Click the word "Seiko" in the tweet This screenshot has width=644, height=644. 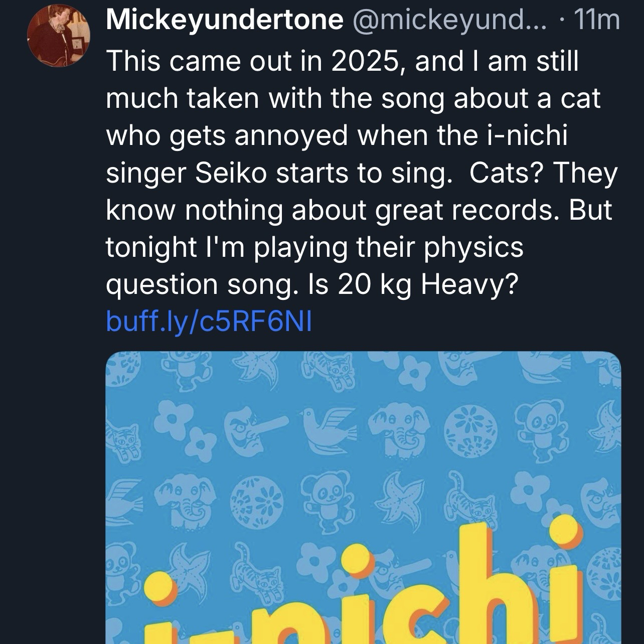[228, 173]
